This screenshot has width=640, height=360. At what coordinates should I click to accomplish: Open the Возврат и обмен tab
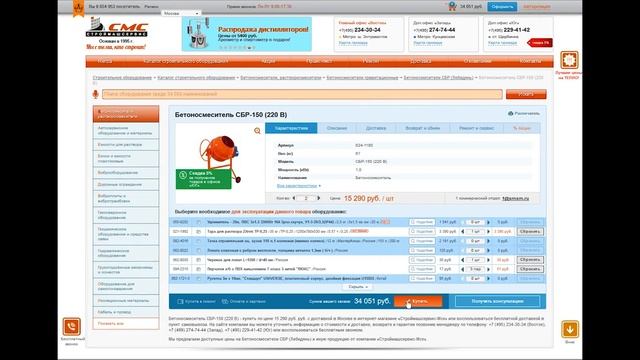(422, 128)
